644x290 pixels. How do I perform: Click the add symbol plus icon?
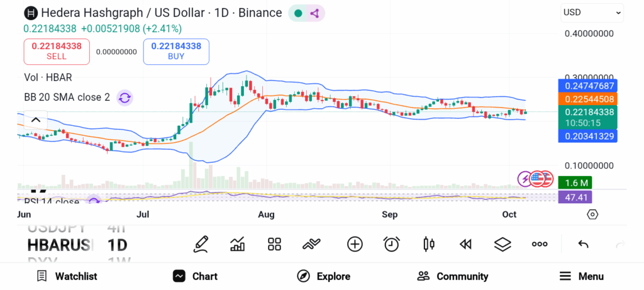355,244
